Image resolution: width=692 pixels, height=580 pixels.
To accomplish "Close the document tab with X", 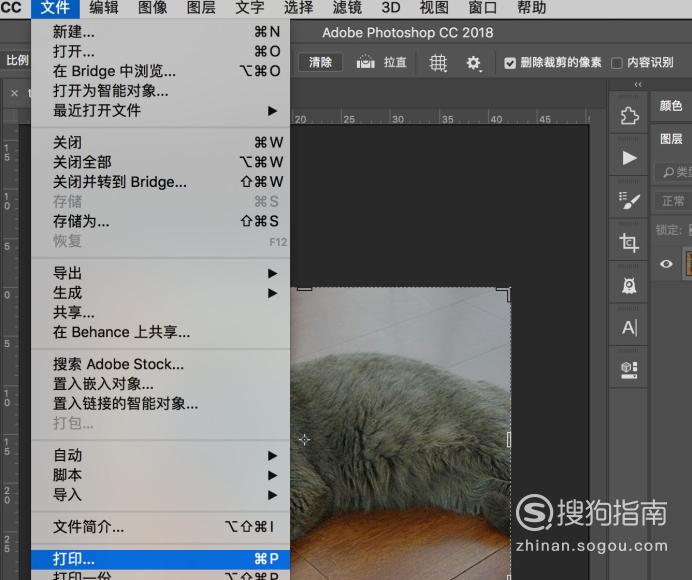I will pyautogui.click(x=15, y=93).
